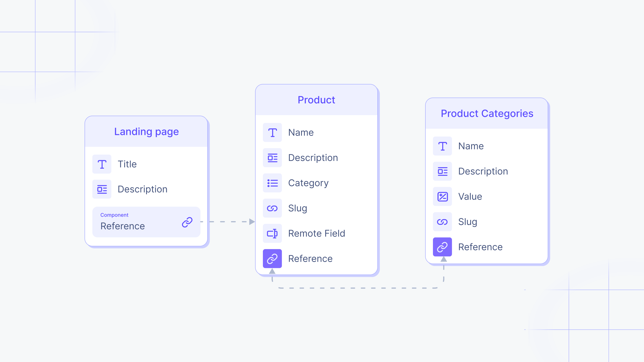Click the Title text icon on Landing page
This screenshot has width=644, height=362.
click(x=102, y=164)
